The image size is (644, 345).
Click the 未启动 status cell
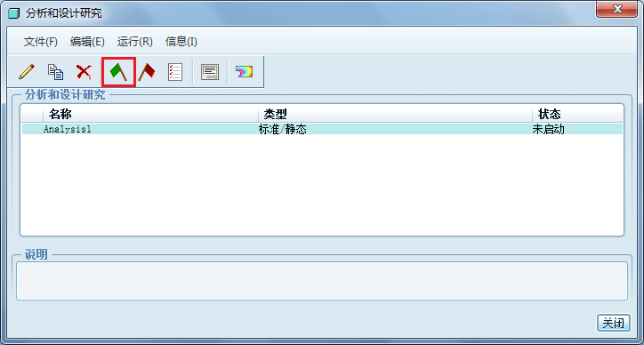(548, 130)
